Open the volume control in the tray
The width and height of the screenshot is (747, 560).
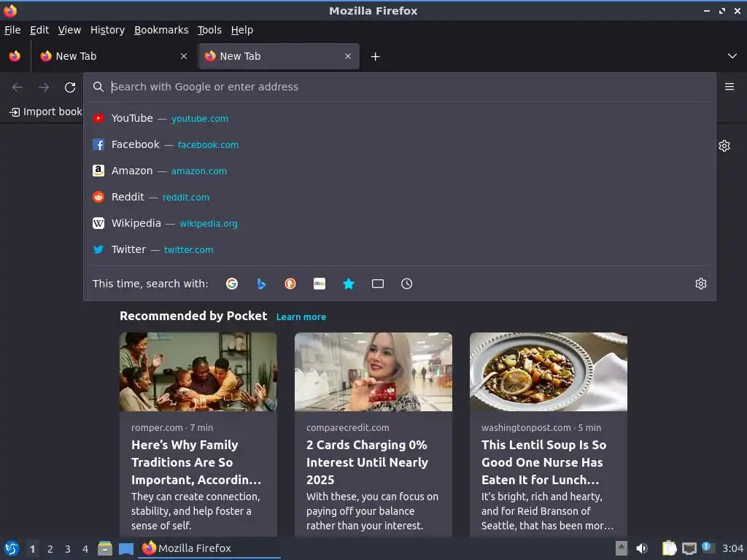coord(642,548)
